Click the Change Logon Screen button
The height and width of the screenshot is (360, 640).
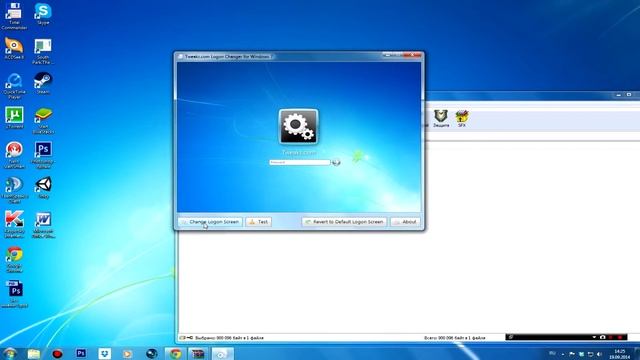[210, 222]
